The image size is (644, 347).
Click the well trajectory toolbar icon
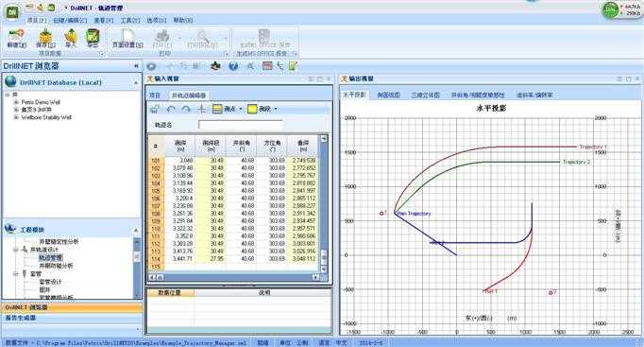280,66
